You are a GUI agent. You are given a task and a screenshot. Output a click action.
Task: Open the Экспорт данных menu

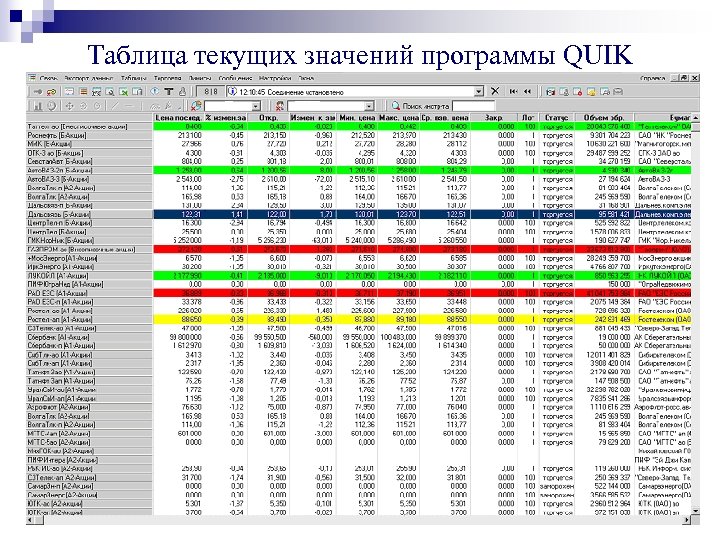[88, 79]
